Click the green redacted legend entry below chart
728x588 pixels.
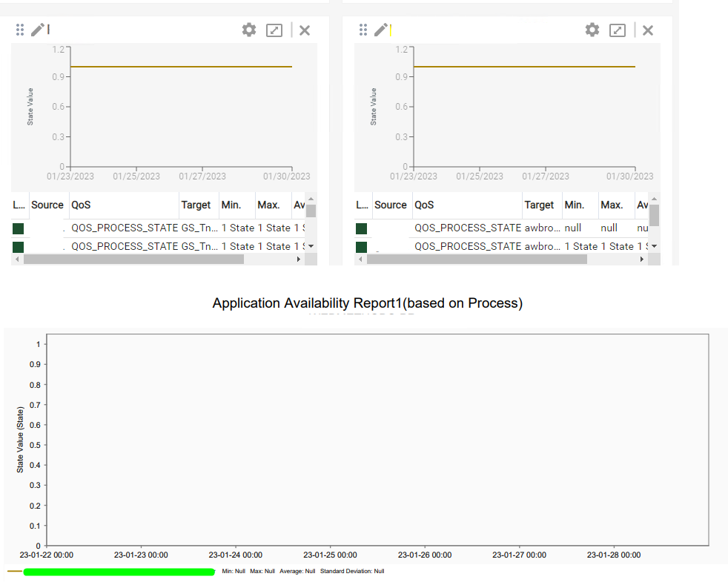119,572
